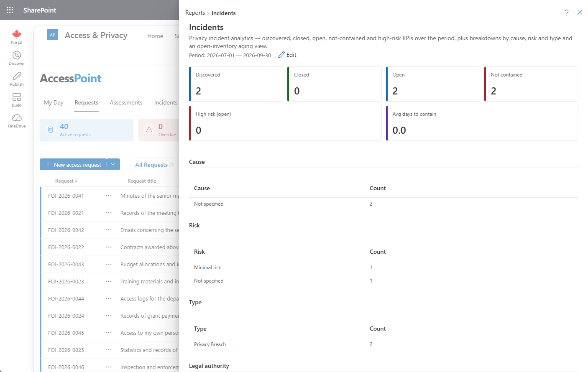Click the New access request button
The height and width of the screenshot is (372, 588).
point(73,164)
